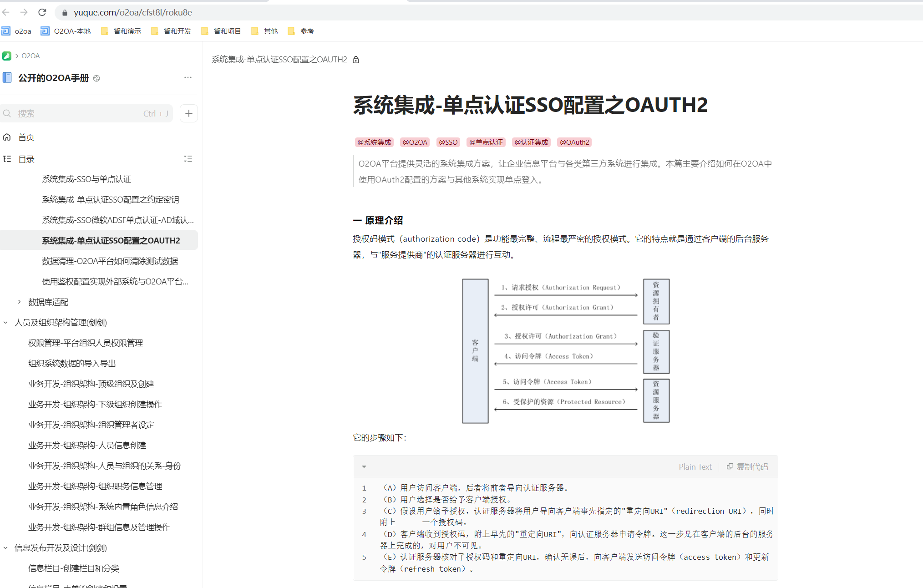Open 系统集成-SSO与单点认证 document

[x=86, y=179]
